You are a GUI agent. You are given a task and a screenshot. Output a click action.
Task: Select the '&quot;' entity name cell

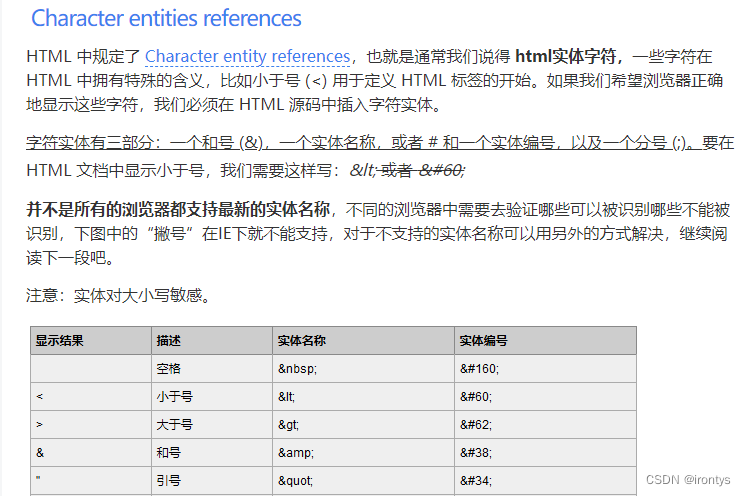click(x=363, y=481)
